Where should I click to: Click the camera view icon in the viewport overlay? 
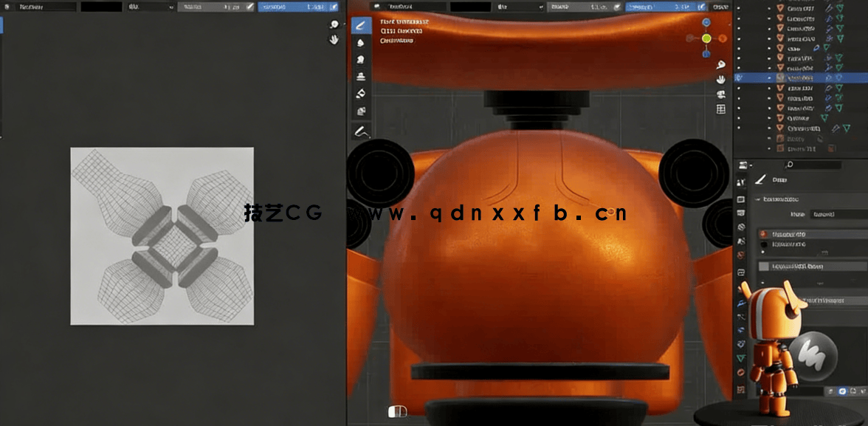[720, 95]
